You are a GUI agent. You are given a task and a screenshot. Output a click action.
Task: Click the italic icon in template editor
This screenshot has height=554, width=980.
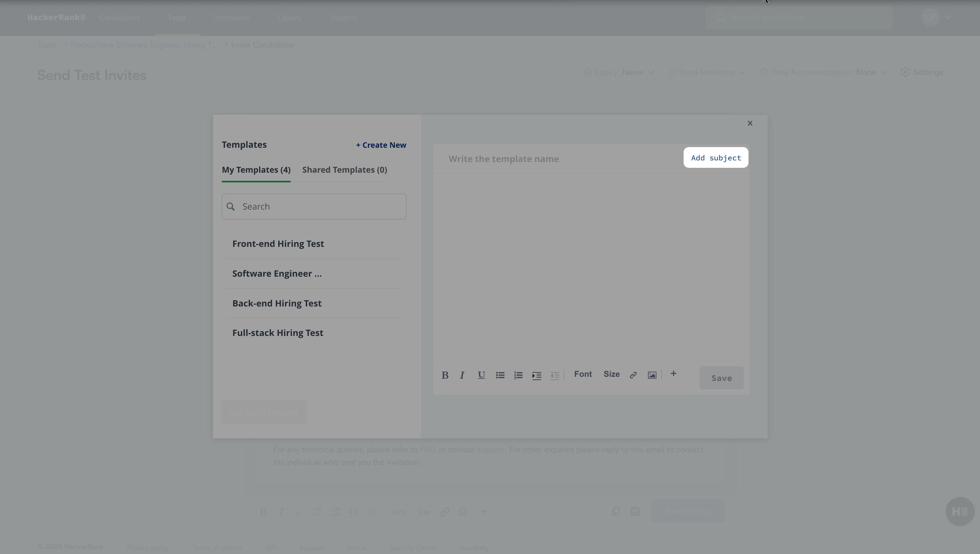click(x=462, y=375)
